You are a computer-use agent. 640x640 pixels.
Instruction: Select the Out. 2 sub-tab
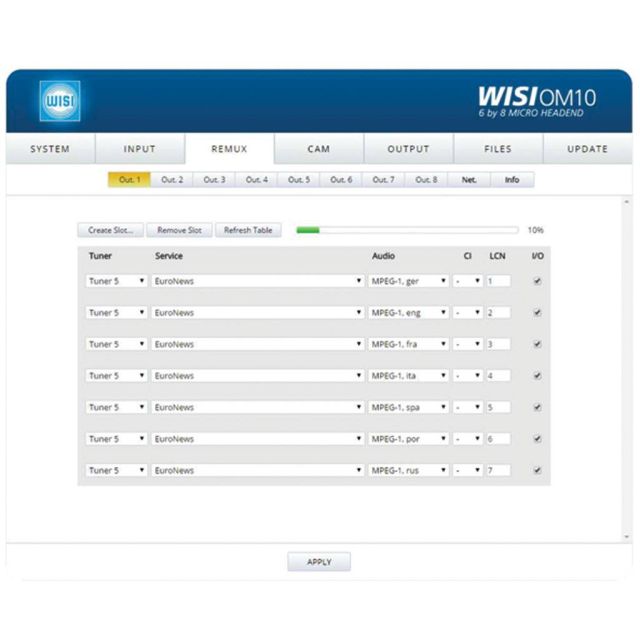172,180
